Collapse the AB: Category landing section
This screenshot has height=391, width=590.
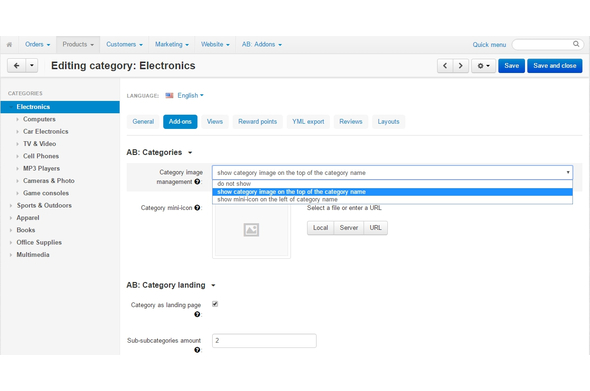213,285
